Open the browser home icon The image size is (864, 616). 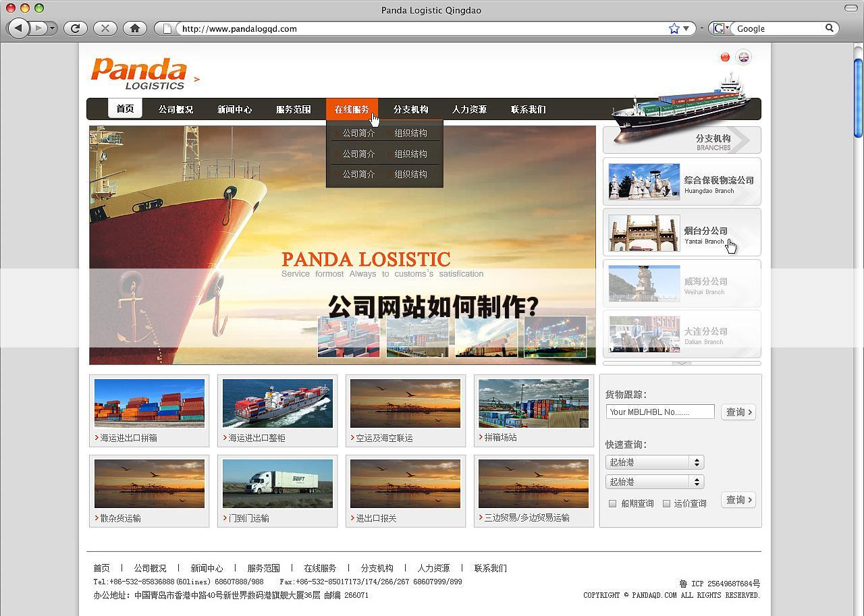[x=135, y=28]
